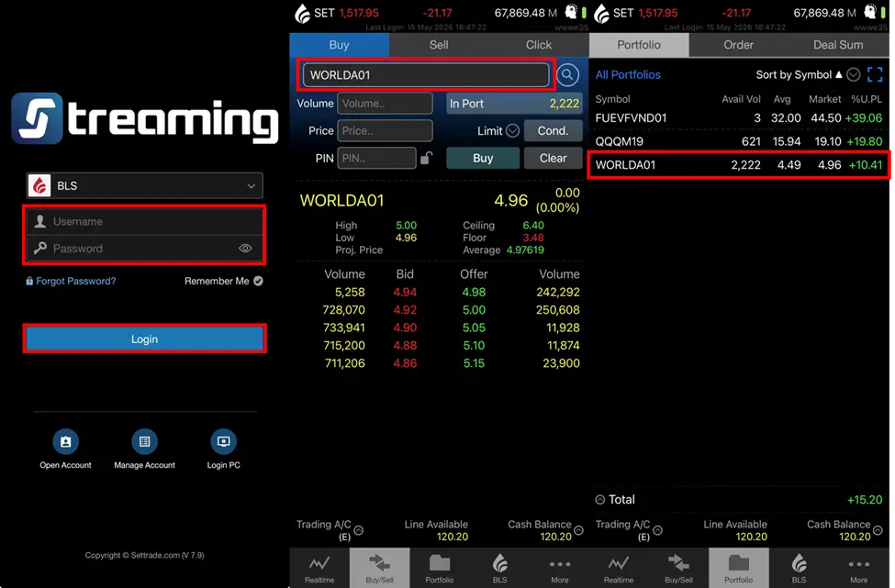Select bid price 4.94
The height and width of the screenshot is (588, 895).
click(x=405, y=292)
